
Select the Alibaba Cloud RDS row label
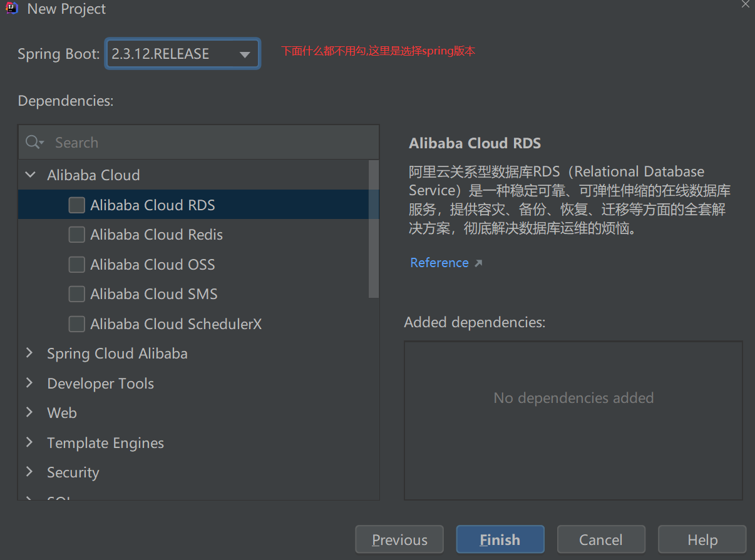[153, 205]
